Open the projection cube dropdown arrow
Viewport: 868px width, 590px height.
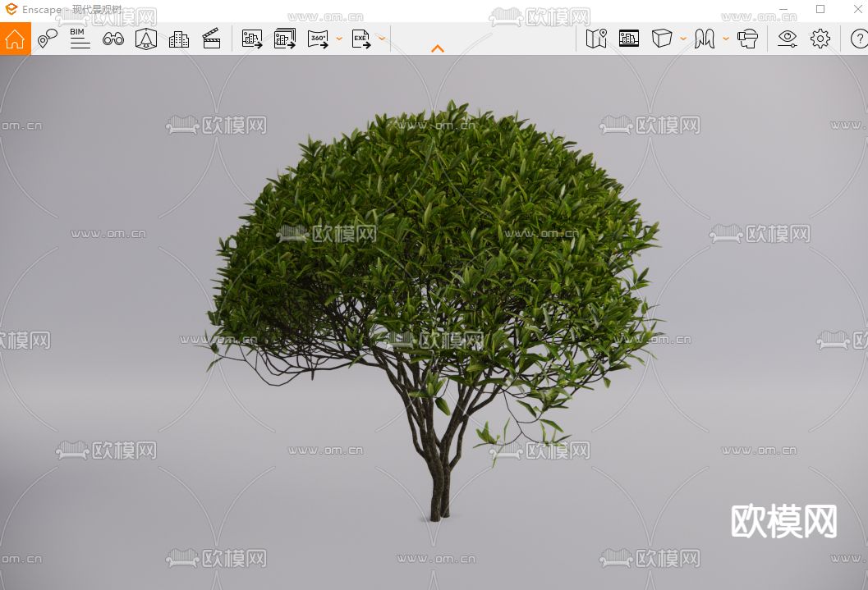(683, 39)
